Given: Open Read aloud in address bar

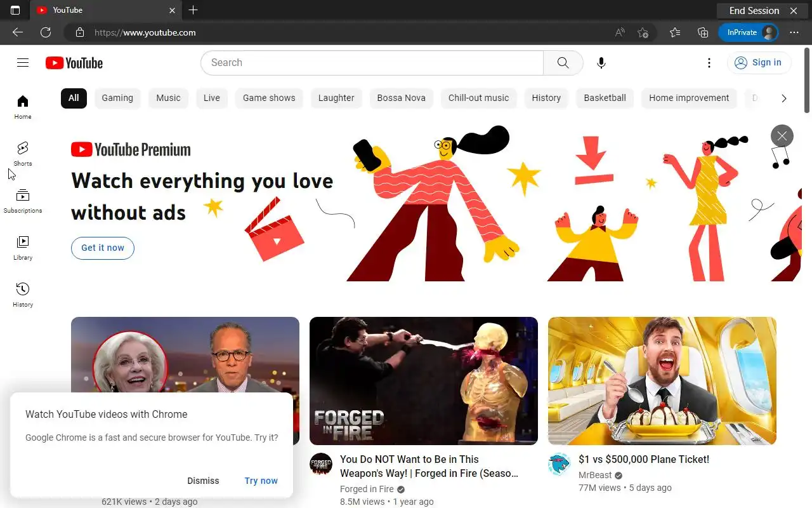Looking at the screenshot, I should pos(620,32).
